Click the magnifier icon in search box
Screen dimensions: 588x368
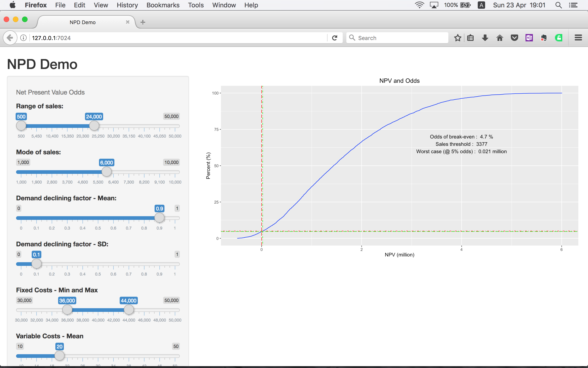352,37
